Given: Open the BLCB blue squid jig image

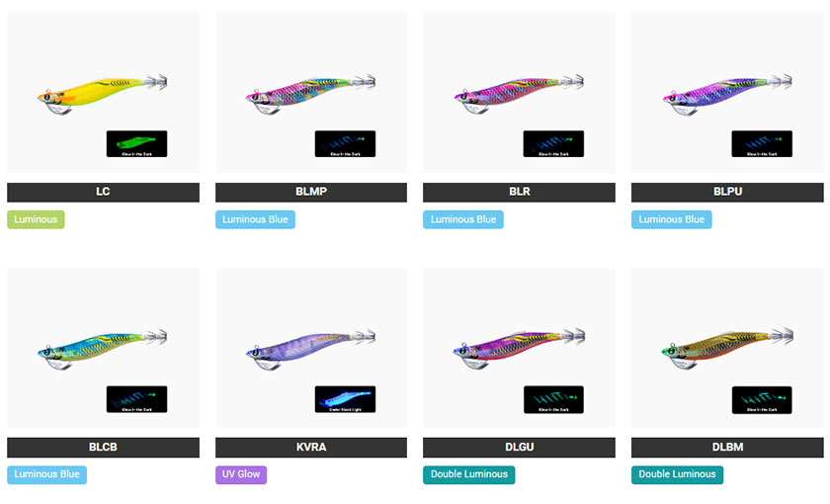Looking at the screenshot, I should (103, 347).
